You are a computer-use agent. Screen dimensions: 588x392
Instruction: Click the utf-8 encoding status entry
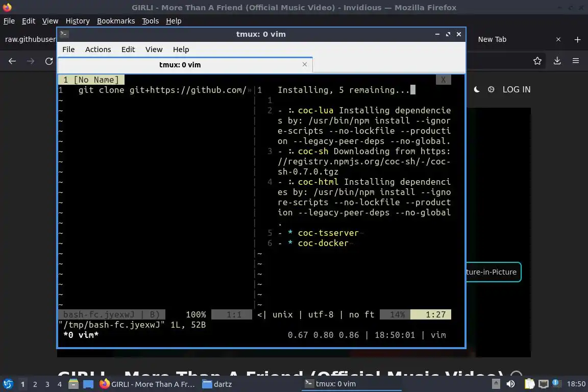pos(321,314)
